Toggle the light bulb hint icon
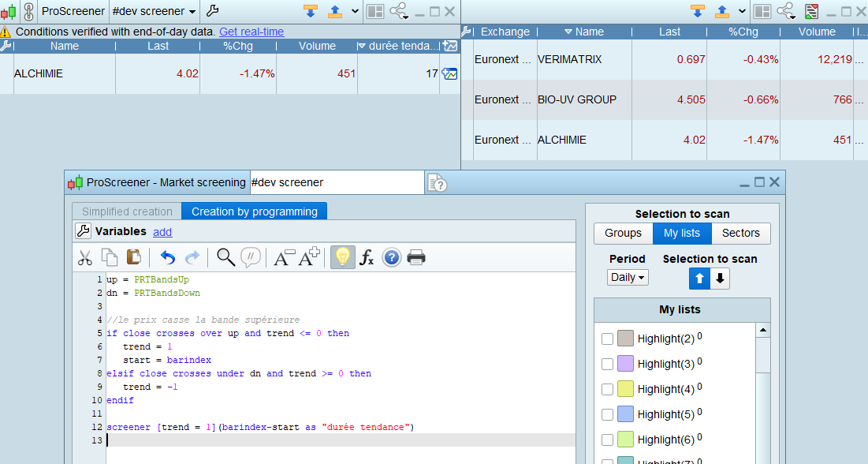 pyautogui.click(x=342, y=257)
